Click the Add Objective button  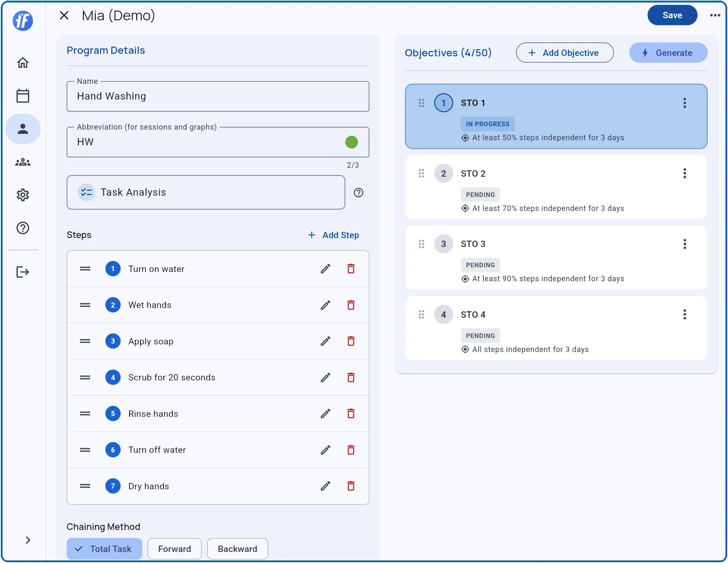click(x=565, y=53)
